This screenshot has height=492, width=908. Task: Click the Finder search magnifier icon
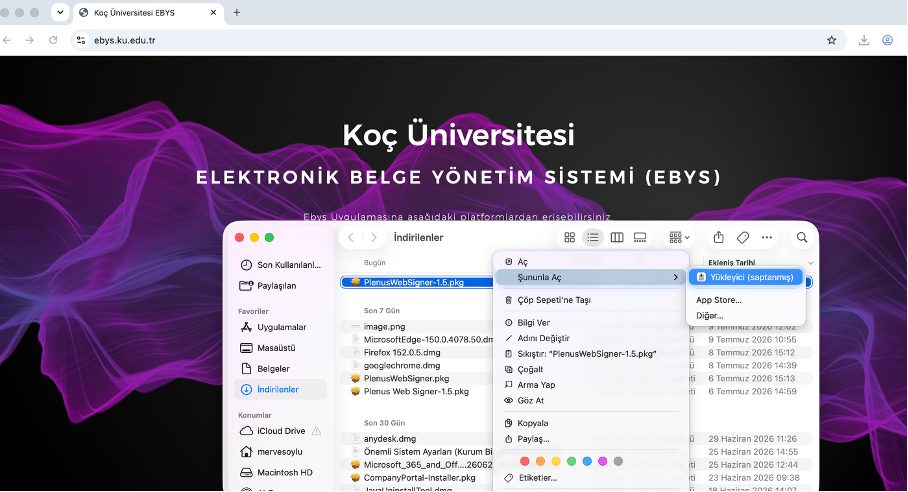802,237
